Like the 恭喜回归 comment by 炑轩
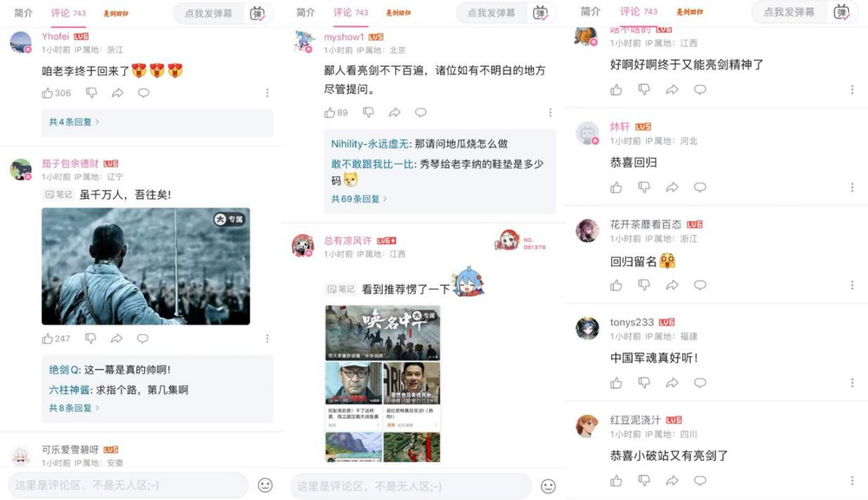 [x=616, y=187]
